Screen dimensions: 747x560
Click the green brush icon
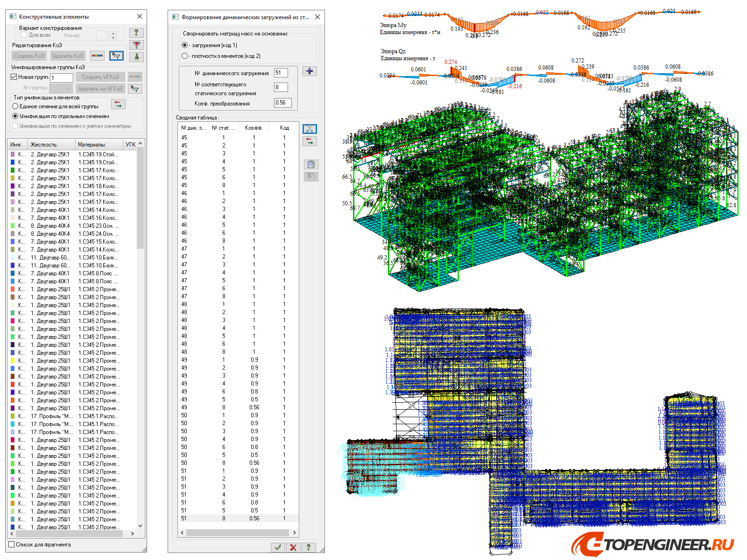click(136, 56)
